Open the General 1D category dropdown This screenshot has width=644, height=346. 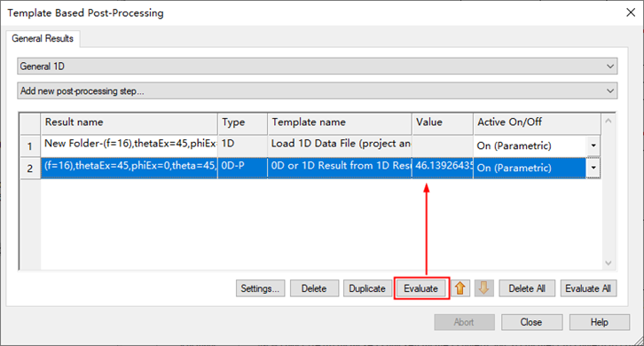[x=317, y=67]
